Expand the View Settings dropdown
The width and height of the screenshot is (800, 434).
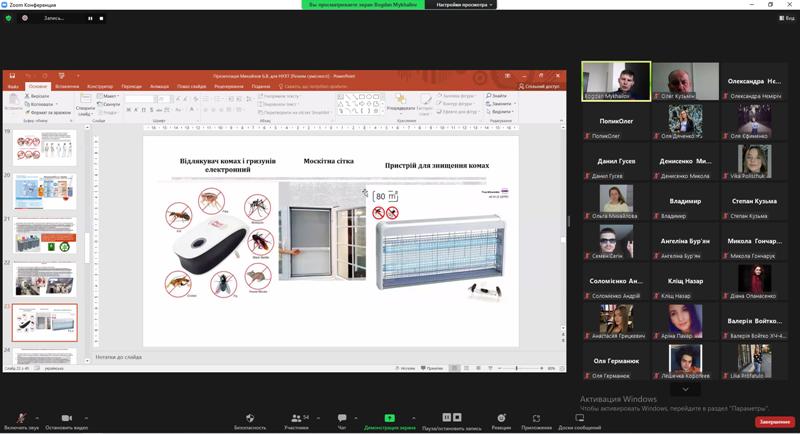[x=464, y=5]
